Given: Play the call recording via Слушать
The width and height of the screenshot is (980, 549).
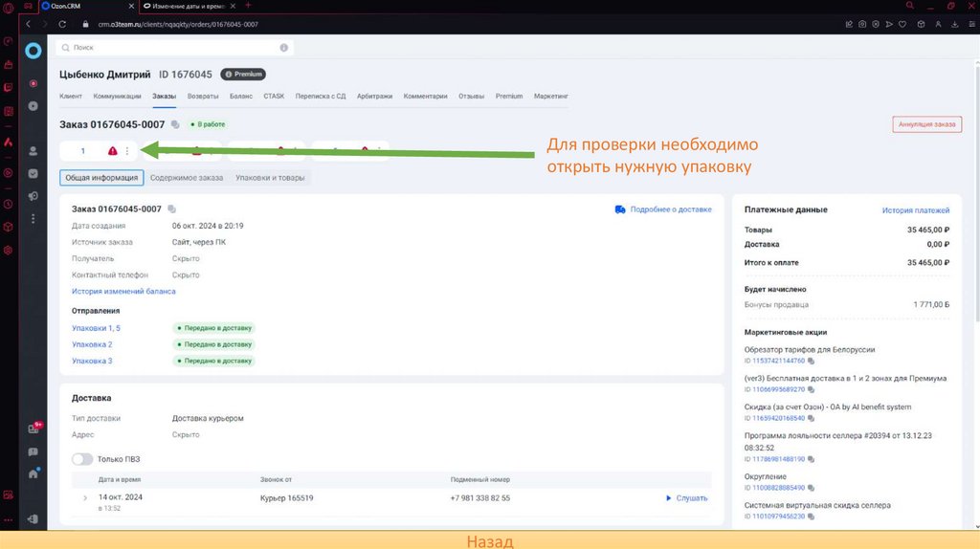Looking at the screenshot, I should 686,498.
